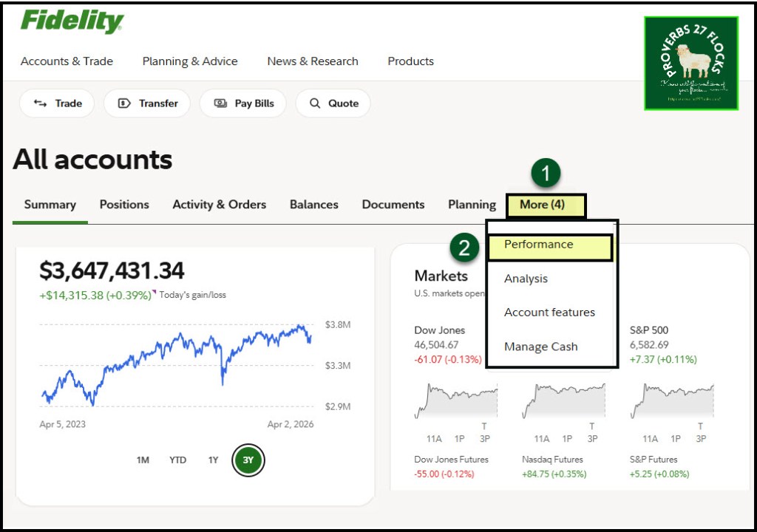The width and height of the screenshot is (757, 532).
Task: Click the Trade arrows icon
Action: pyautogui.click(x=41, y=103)
